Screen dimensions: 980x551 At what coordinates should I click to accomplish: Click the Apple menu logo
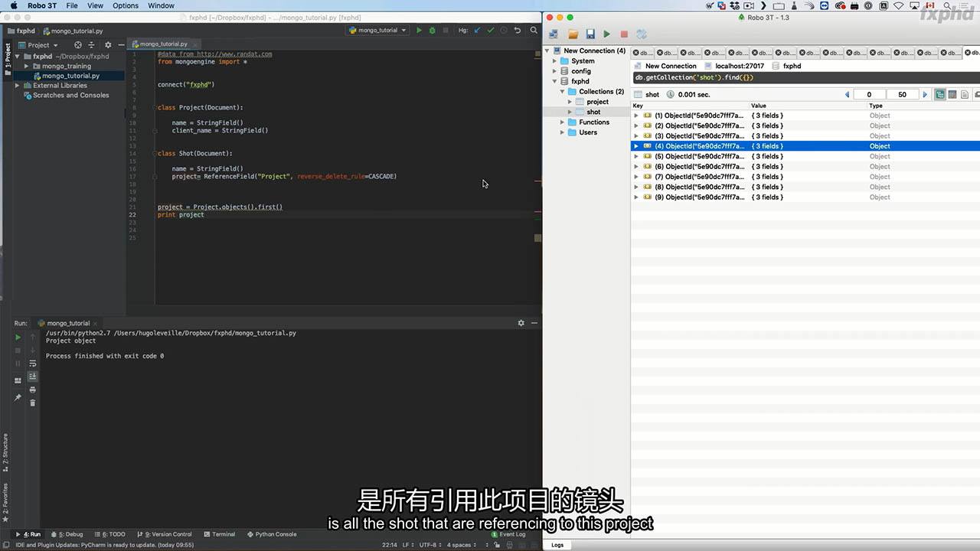coord(13,5)
